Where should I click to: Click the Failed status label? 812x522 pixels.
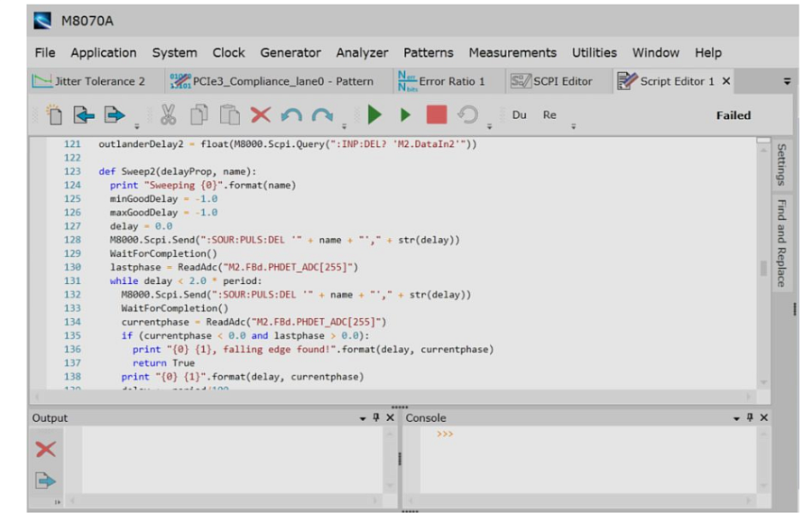(734, 115)
